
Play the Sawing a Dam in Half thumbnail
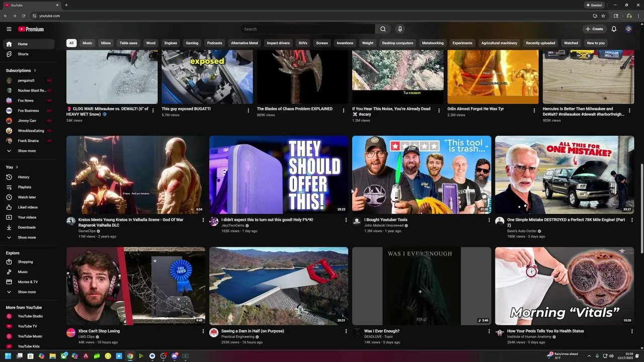click(279, 286)
